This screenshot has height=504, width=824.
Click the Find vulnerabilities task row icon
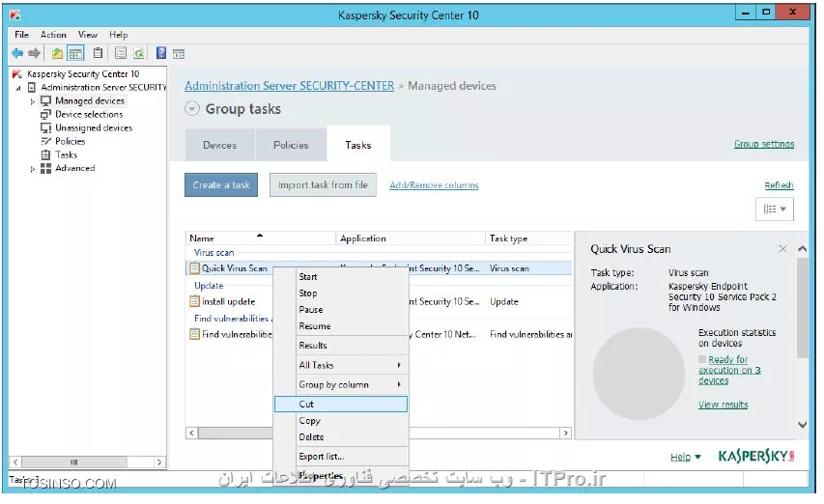(194, 334)
